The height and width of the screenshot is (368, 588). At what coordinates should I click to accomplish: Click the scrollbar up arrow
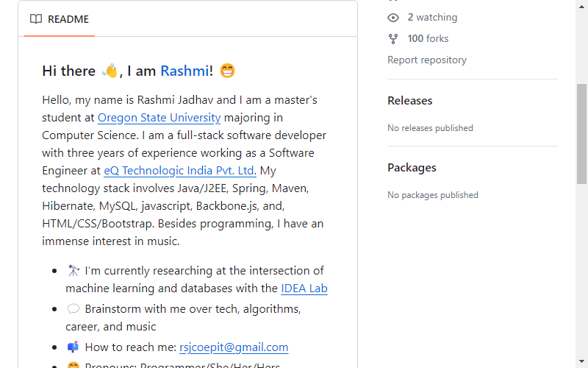coord(581,7)
